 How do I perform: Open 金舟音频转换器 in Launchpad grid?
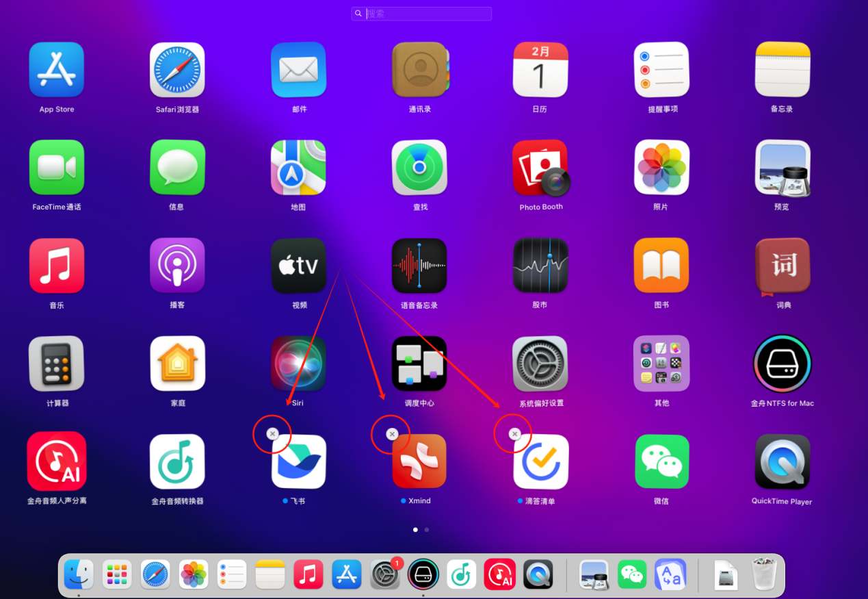coord(177,461)
